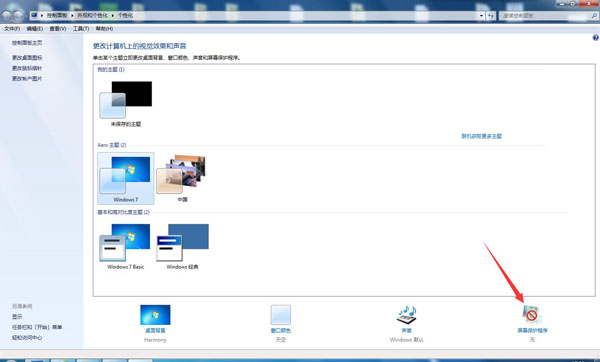This screenshot has height=362, width=600.
Task: Open the Screen Saver (屏幕保护程序) icon
Action: [x=532, y=315]
